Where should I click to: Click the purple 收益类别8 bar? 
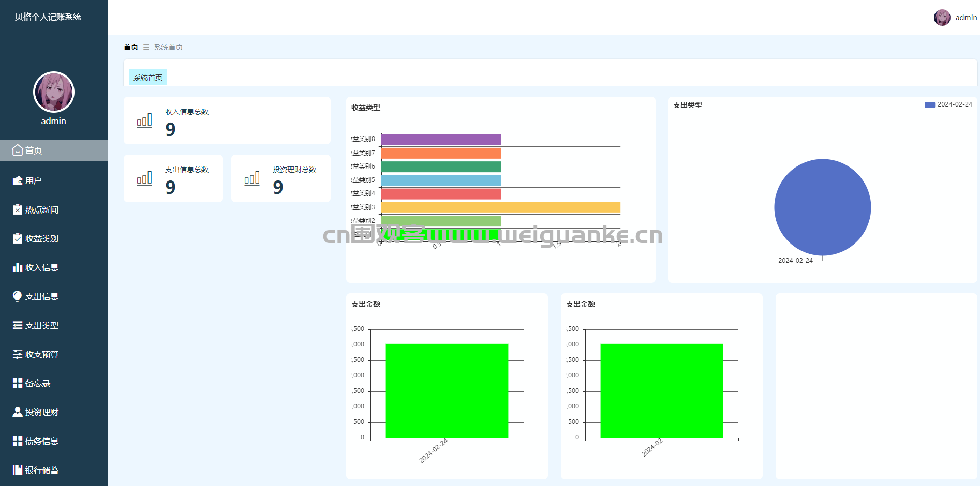click(x=441, y=140)
